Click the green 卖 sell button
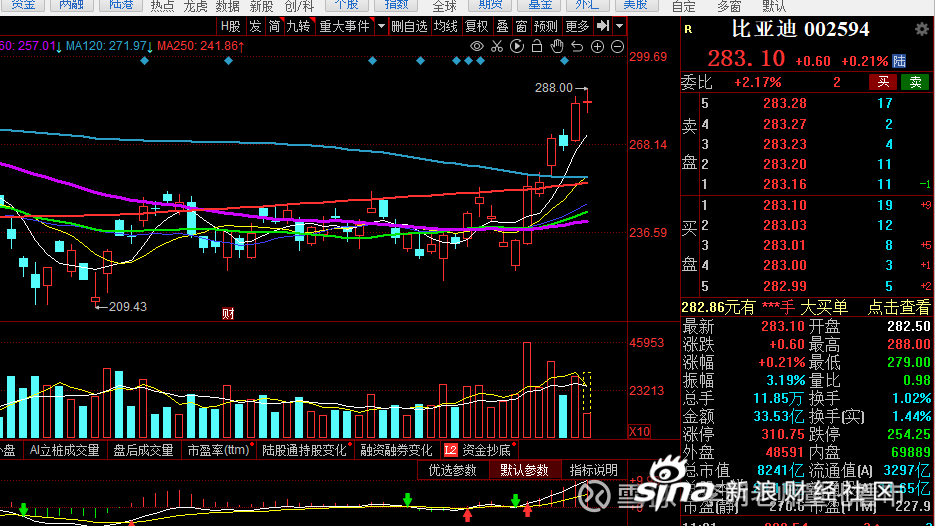The height and width of the screenshot is (526, 935). click(915, 82)
